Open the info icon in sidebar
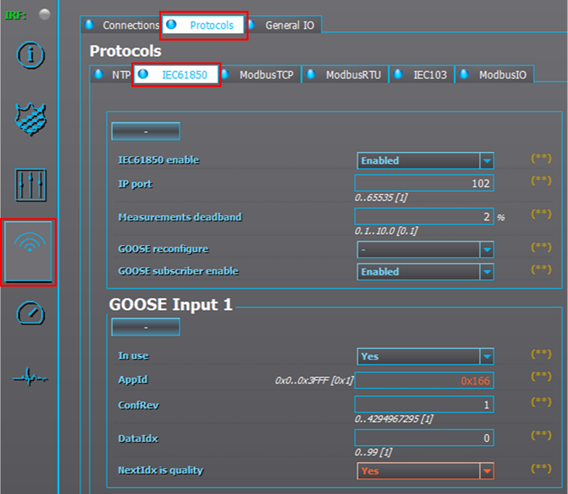Viewport: 568px width, 494px height. click(30, 55)
